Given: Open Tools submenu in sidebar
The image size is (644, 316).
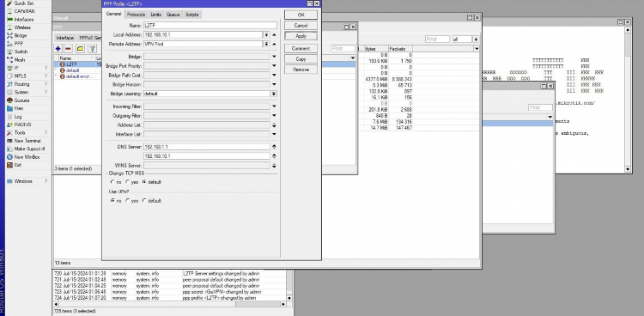Looking at the screenshot, I should pyautogui.click(x=20, y=133).
